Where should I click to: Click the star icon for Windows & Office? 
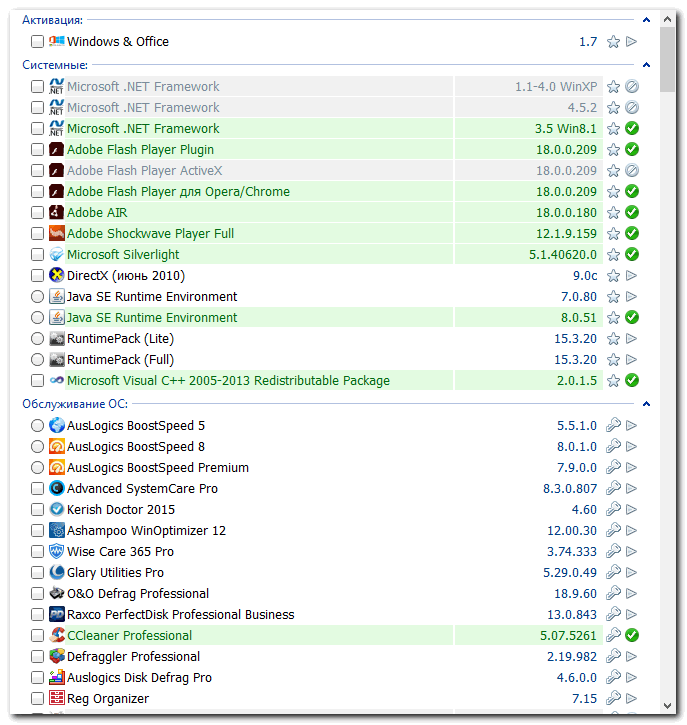pos(613,42)
